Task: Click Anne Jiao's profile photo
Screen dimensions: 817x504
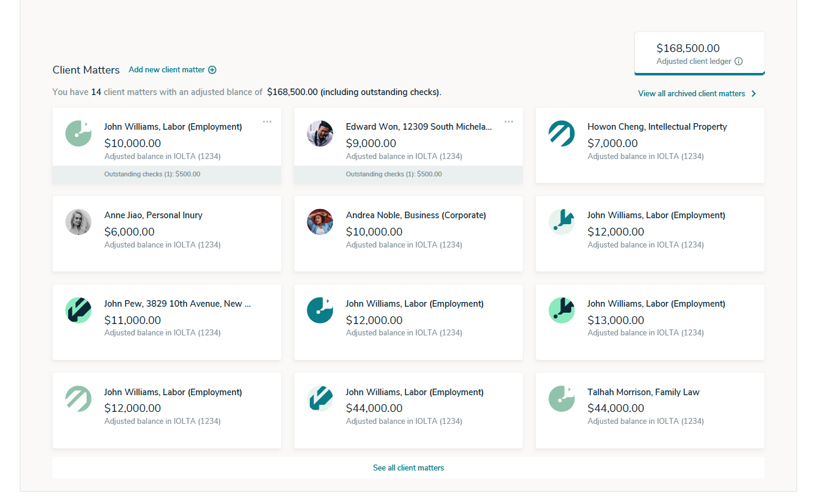Action: pos(78,222)
